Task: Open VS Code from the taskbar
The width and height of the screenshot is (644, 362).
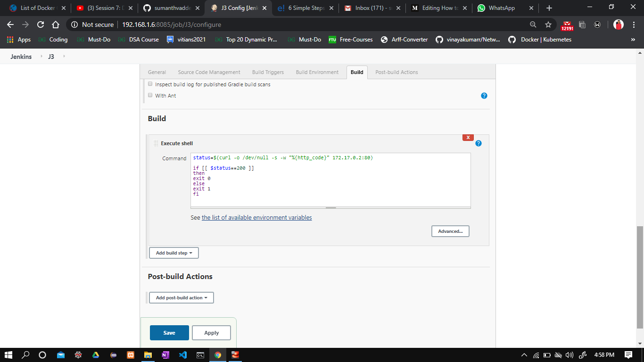Action: pos(183,355)
